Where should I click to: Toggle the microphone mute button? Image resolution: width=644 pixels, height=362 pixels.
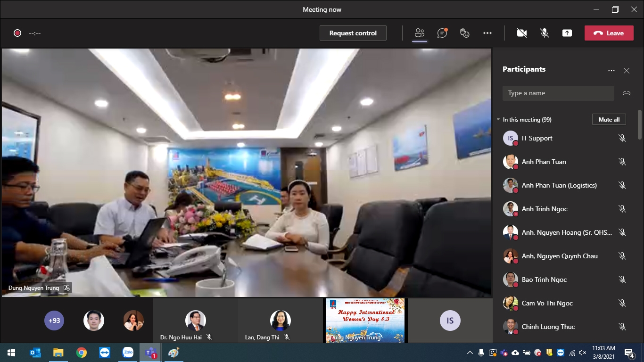pyautogui.click(x=545, y=33)
